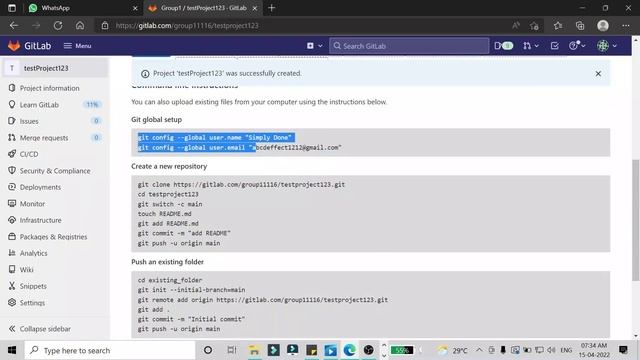Click the 'touch README.md' line

tap(164, 214)
